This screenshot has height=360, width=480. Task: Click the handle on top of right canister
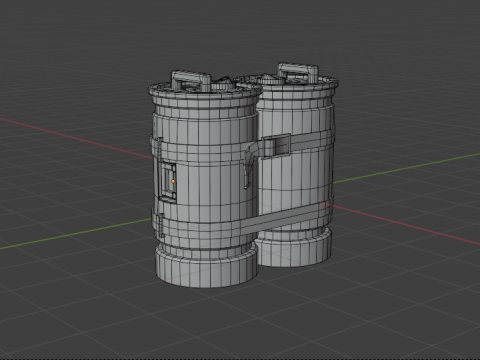[298, 72]
